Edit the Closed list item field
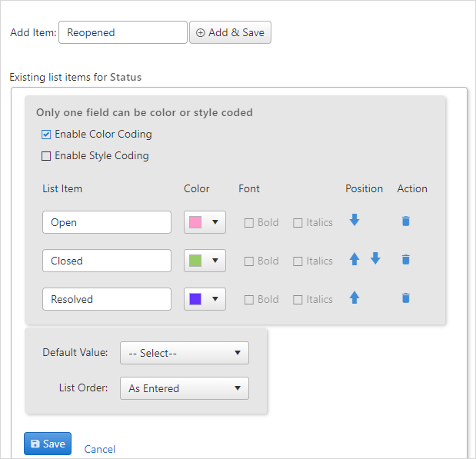Screen dimensions: 476x459 [107, 261]
